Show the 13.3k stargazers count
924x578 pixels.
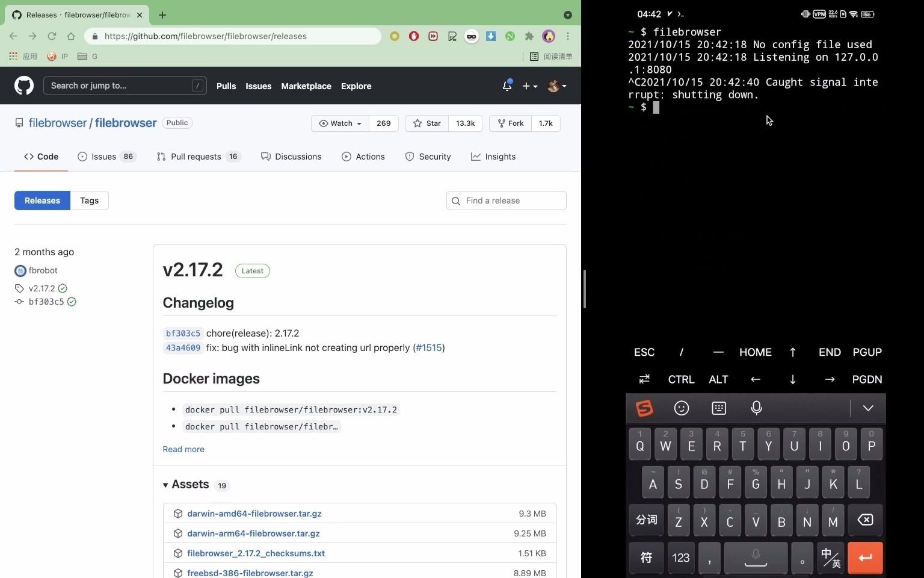[465, 123]
